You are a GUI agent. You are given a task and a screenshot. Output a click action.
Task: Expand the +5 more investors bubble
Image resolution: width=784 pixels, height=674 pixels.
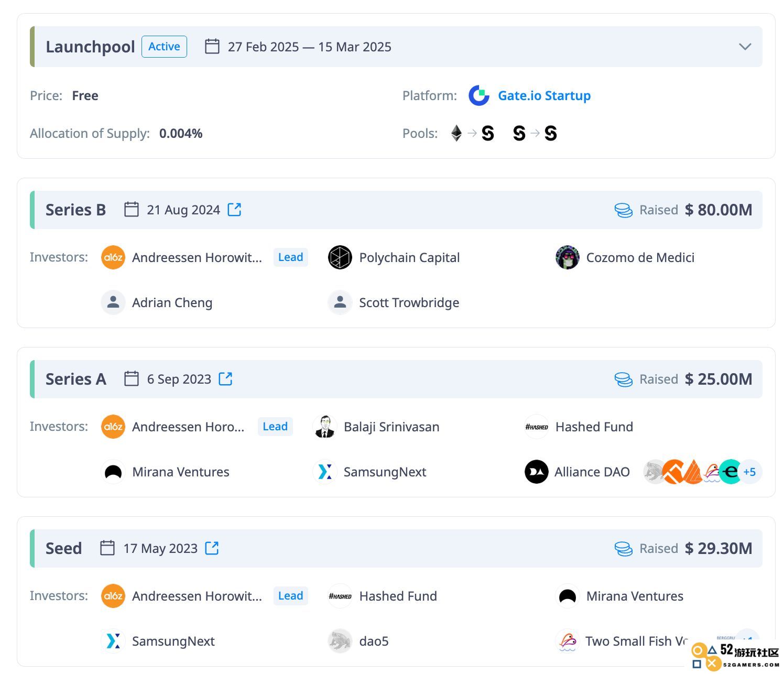pyautogui.click(x=750, y=472)
